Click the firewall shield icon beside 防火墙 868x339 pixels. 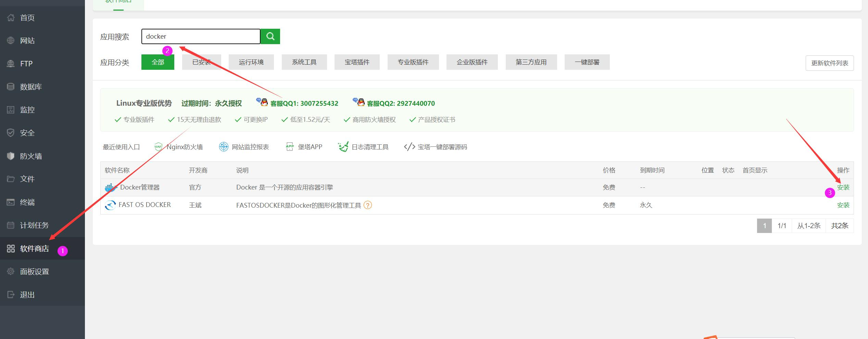tap(11, 156)
